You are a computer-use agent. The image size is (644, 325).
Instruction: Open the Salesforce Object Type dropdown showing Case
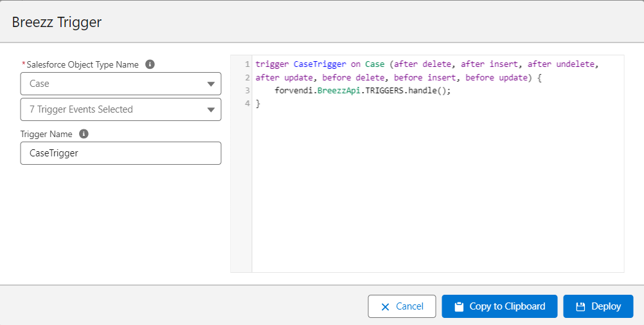tap(112, 84)
